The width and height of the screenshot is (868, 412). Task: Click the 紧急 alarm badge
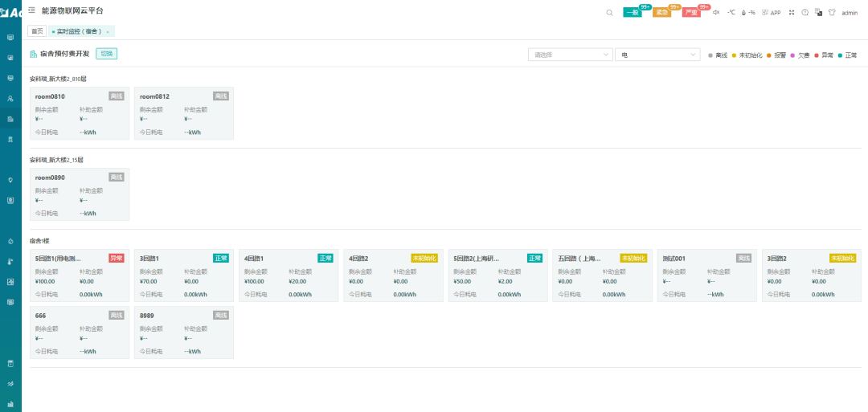(662, 13)
